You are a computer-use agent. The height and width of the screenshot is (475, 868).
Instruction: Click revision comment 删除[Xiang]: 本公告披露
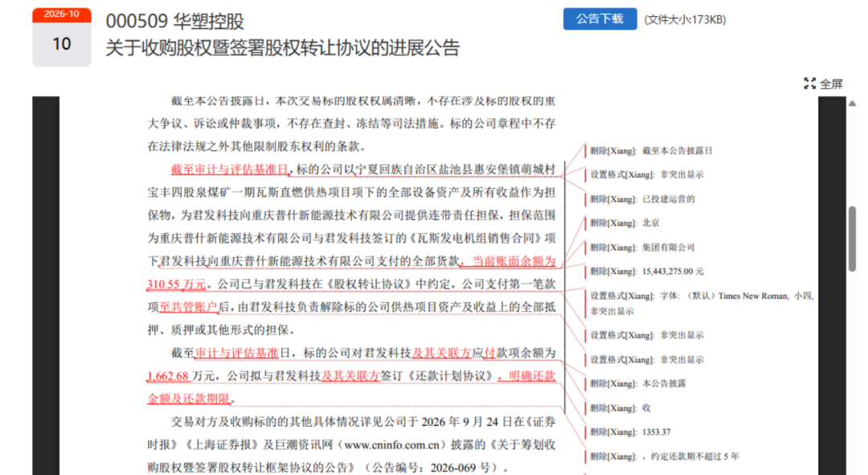click(637, 383)
